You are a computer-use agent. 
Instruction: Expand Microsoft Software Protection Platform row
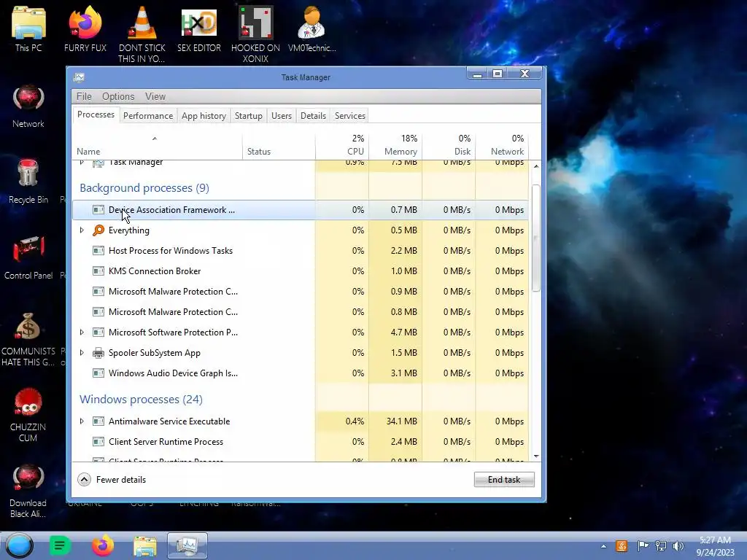pos(82,332)
